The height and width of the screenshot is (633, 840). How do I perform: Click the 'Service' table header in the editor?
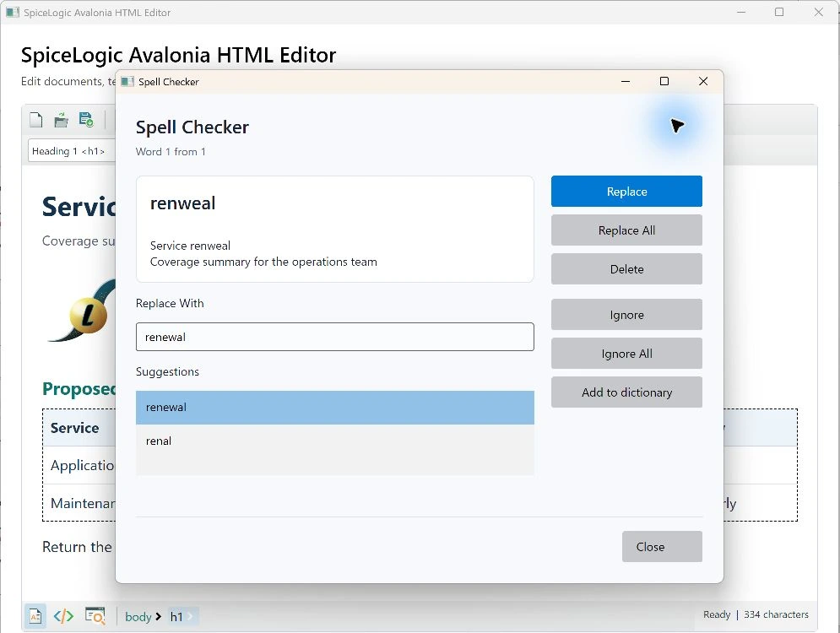tap(74, 428)
